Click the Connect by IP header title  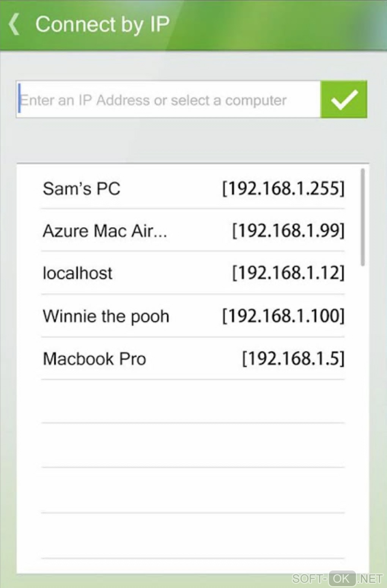click(102, 25)
